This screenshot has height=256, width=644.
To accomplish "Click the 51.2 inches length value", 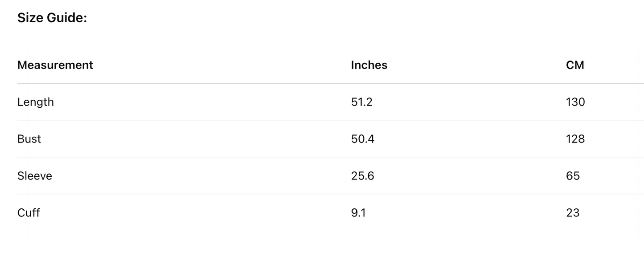I will 361,102.
